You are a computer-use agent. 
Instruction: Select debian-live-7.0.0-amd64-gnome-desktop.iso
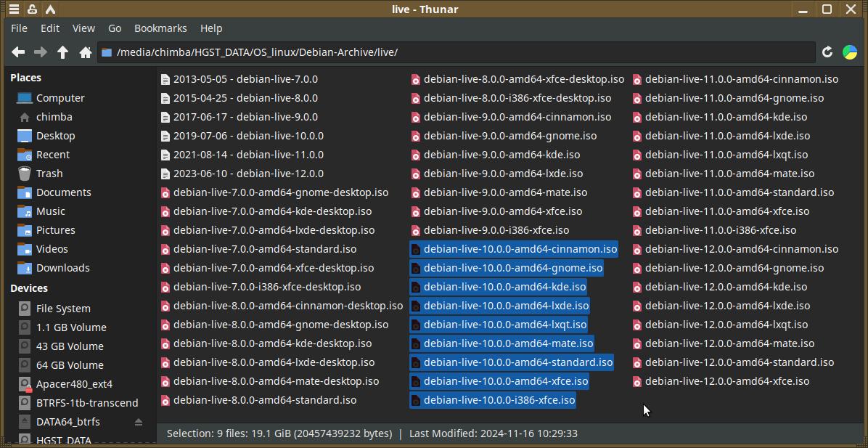click(274, 192)
